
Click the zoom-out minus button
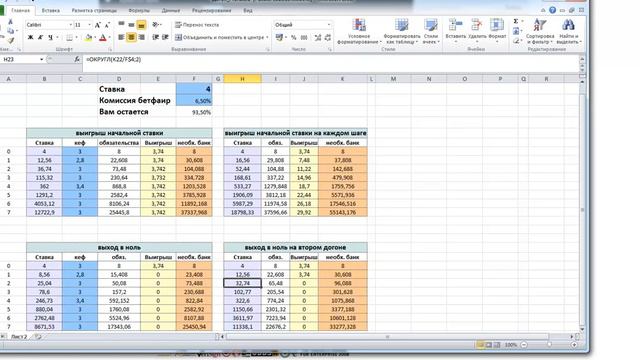[x=524, y=345]
